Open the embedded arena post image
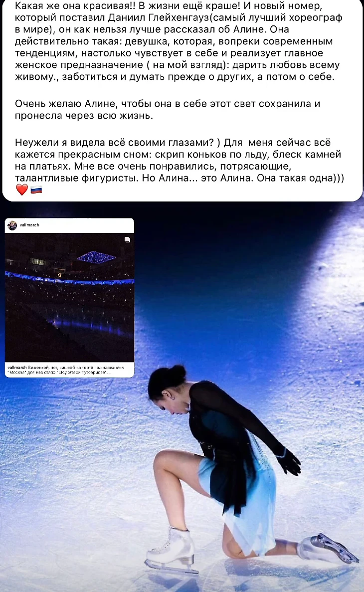Image resolution: width=364 pixels, height=592 pixels. 69,297
